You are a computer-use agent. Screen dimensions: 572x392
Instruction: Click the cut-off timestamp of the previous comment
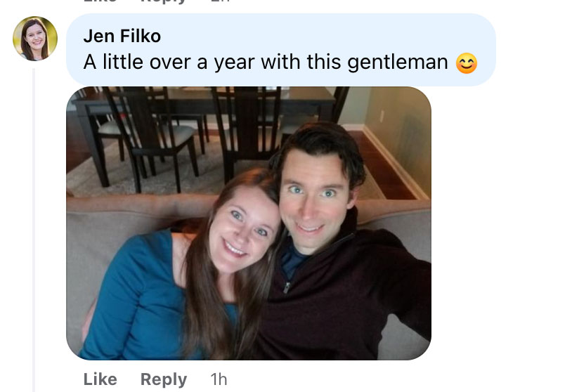pos(221,1)
